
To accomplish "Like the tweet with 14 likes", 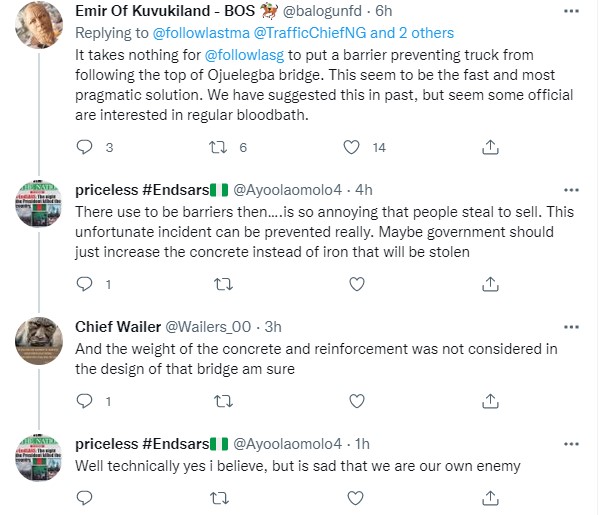I will [x=352, y=147].
